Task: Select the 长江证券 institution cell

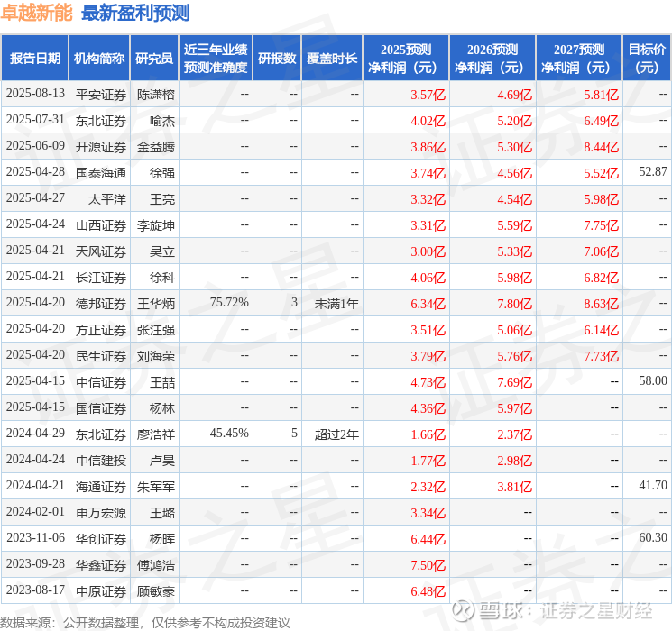Action: [101, 278]
